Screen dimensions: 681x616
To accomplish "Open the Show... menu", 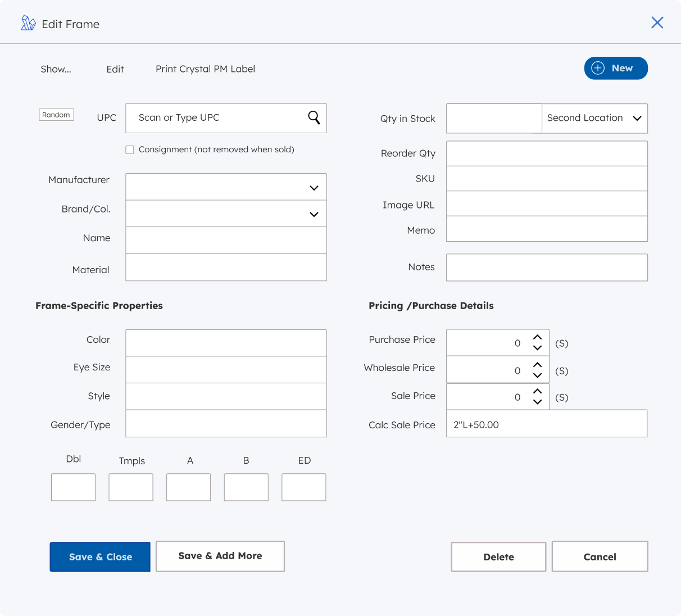I will point(56,69).
